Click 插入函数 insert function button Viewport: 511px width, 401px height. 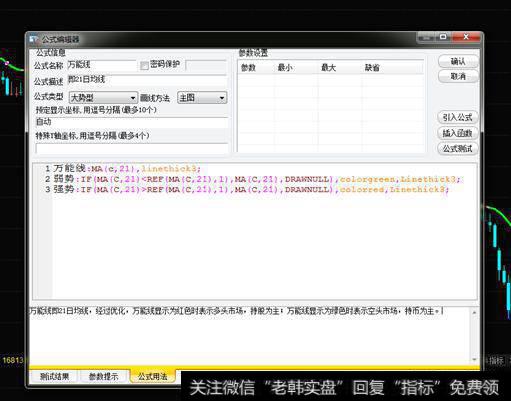(457, 133)
